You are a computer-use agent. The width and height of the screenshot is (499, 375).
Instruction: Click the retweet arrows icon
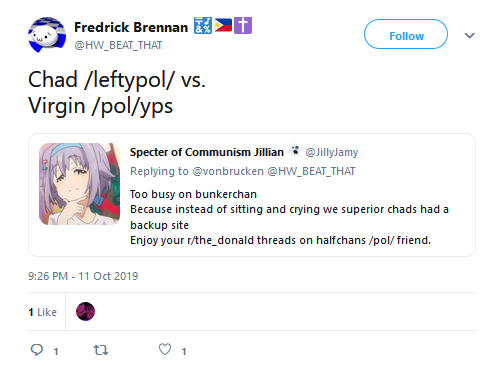101,350
